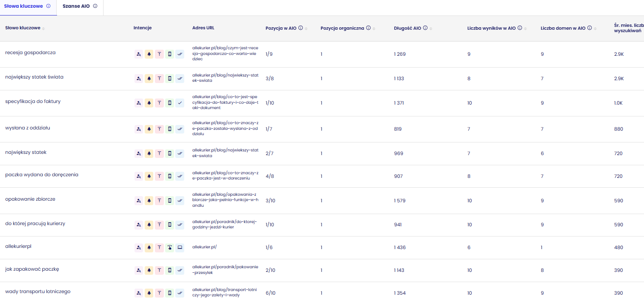Click orange tree intent icon in wysłana z oddziału row
Screen dimensions: 644x300
point(149,129)
